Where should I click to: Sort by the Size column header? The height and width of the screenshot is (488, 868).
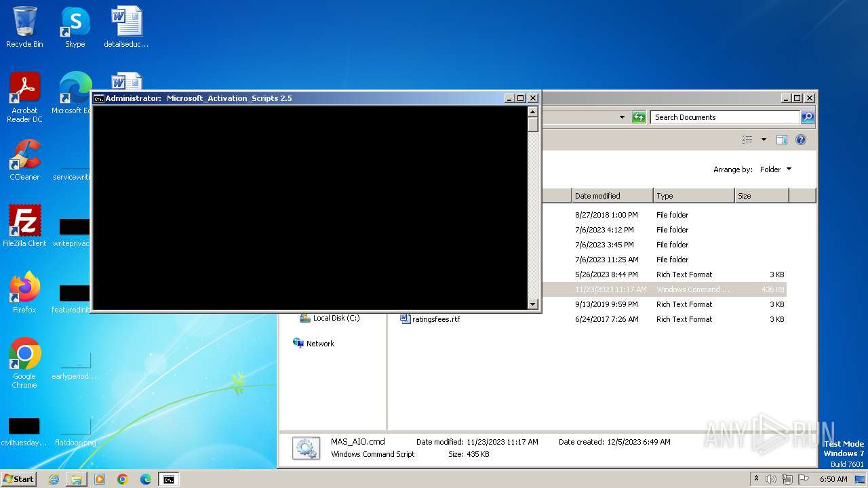[x=761, y=196]
